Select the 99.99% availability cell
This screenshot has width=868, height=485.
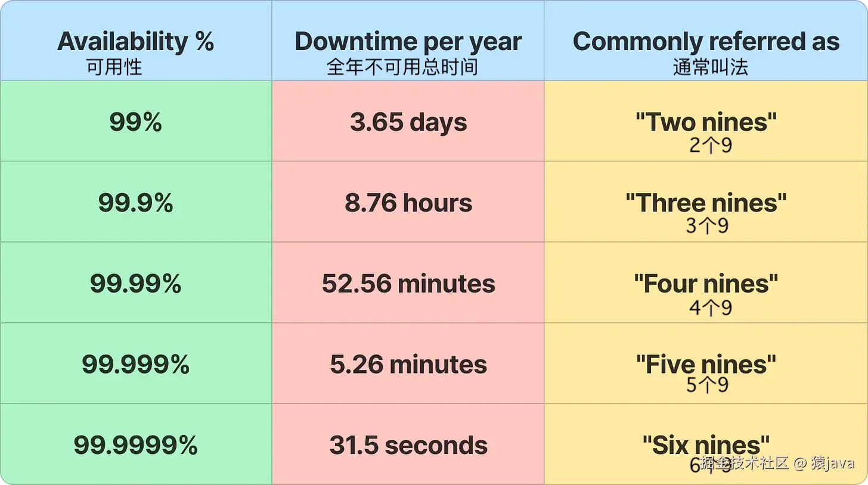pos(136,284)
